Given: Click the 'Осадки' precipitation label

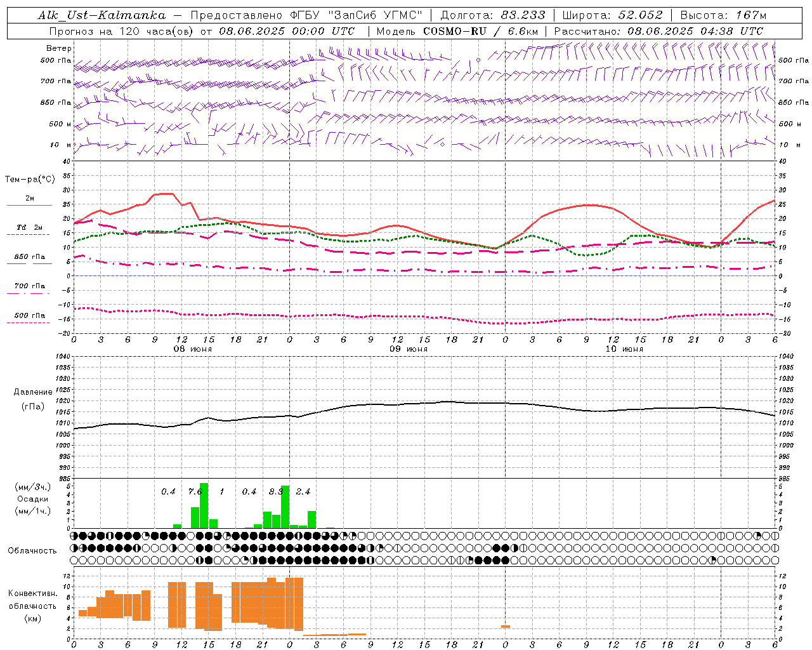Looking at the screenshot, I should tap(33, 499).
